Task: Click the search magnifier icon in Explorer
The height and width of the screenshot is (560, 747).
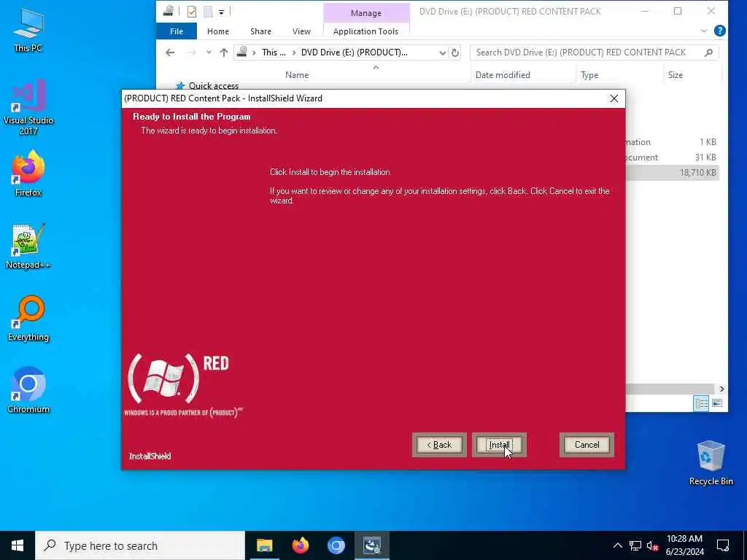Action: (708, 52)
